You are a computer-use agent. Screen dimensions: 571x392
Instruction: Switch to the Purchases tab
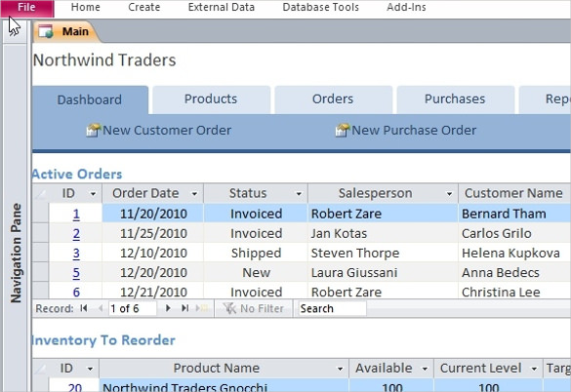pos(455,99)
